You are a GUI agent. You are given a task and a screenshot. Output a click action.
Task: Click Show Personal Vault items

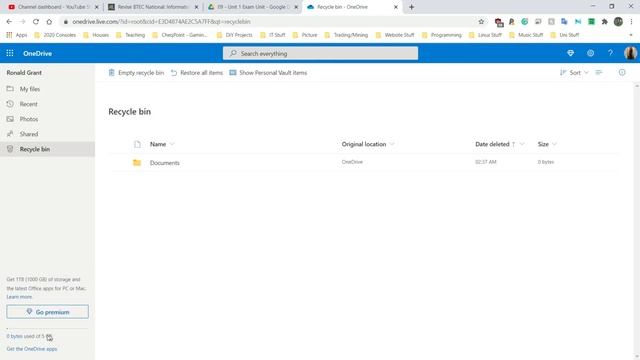pyautogui.click(x=268, y=73)
